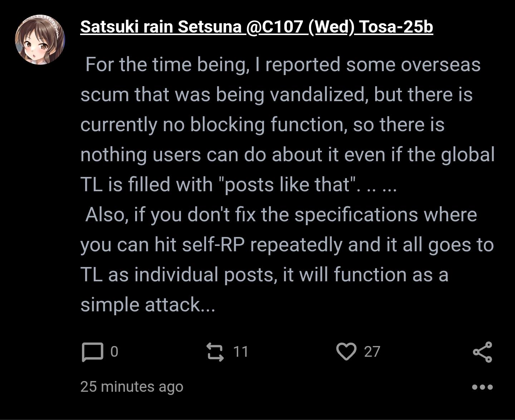
Task: Click the reply speech bubble icon
Action: click(x=93, y=352)
